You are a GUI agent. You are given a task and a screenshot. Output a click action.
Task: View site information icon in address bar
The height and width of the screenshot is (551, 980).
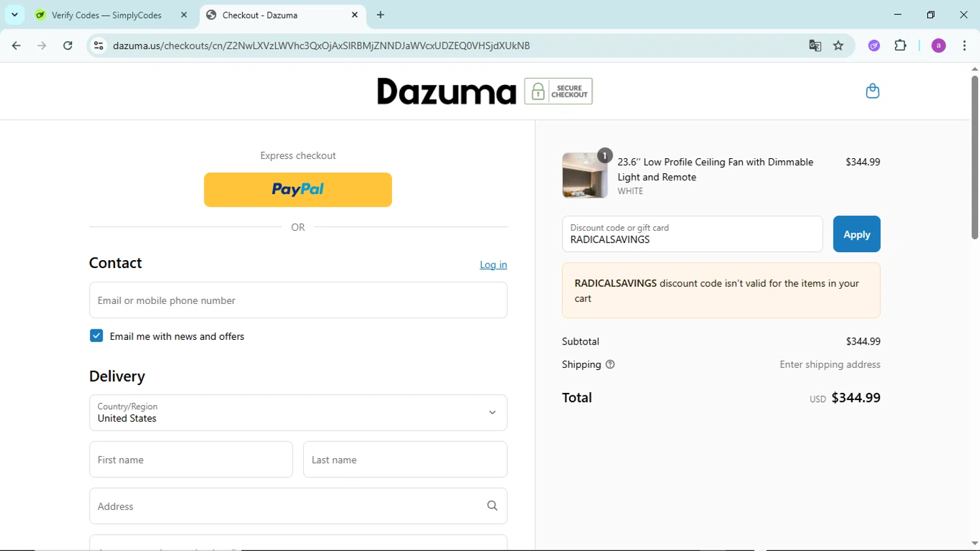coord(99,46)
